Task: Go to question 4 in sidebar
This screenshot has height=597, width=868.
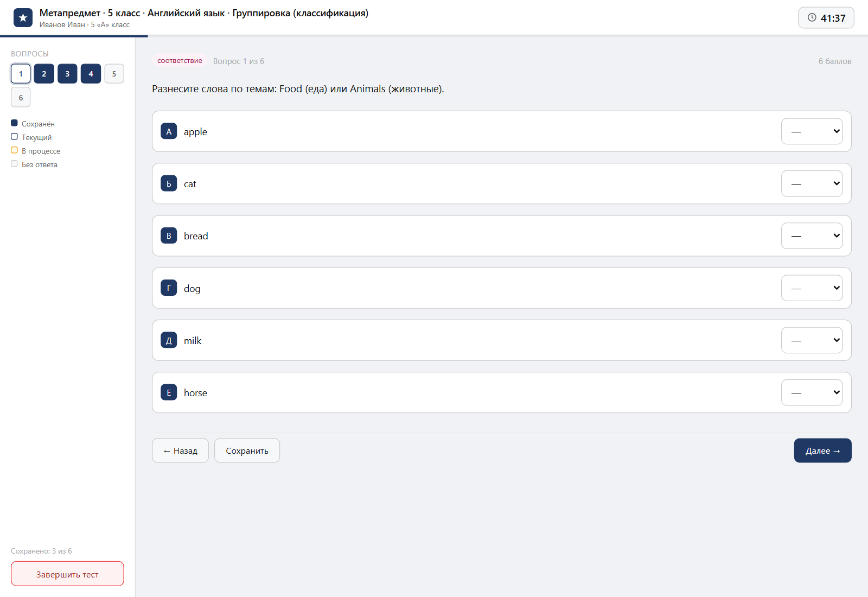Action: coord(91,74)
